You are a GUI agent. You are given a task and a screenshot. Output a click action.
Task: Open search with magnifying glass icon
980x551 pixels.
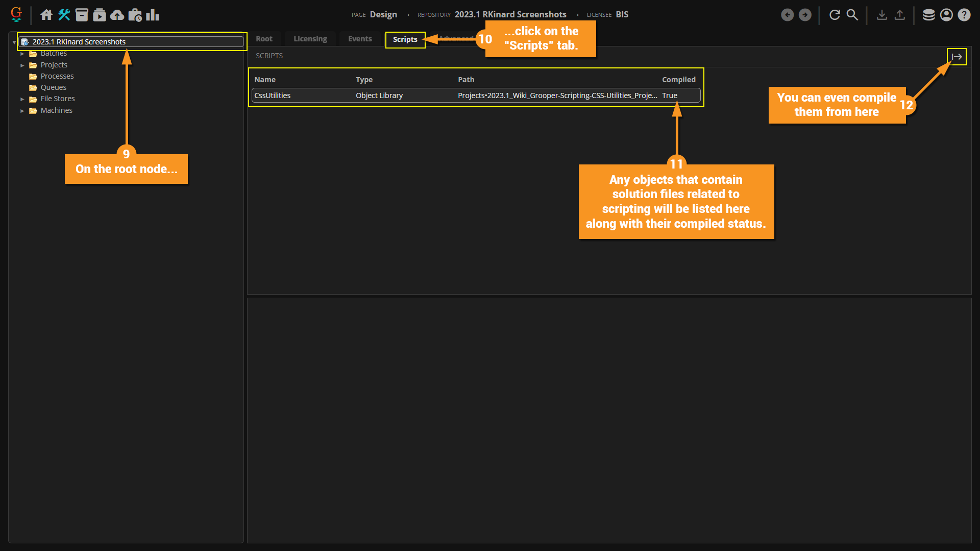[x=852, y=15]
